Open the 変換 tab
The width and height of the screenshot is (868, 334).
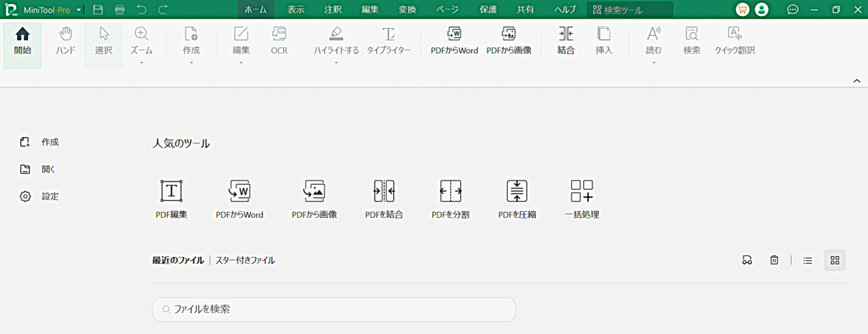coord(408,9)
